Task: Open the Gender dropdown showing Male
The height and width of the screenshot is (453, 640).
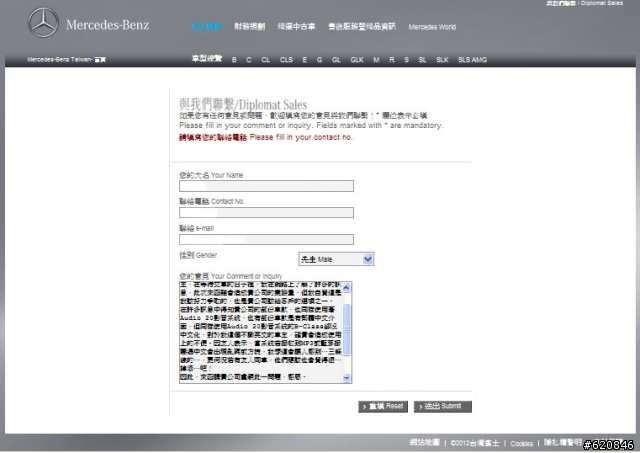Action: [x=336, y=259]
